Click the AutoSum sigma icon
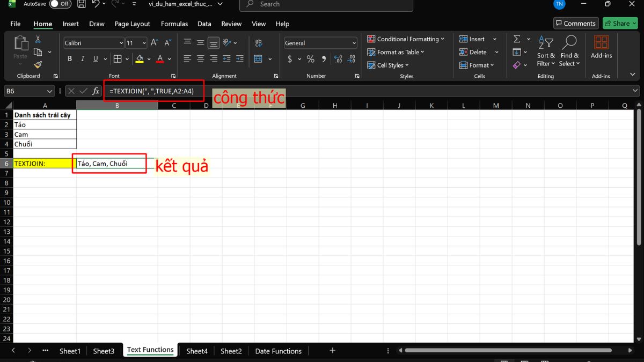 (517, 39)
